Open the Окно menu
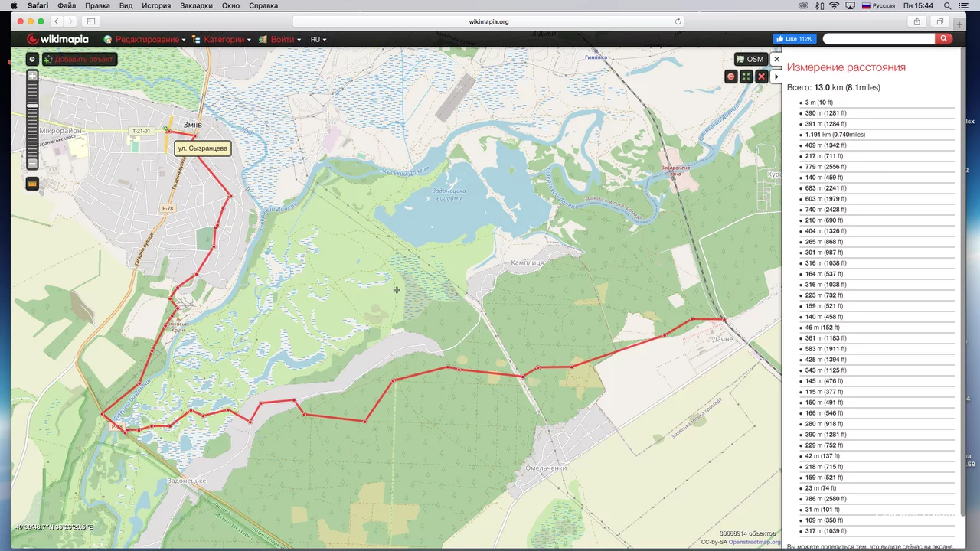980x551 pixels. pyautogui.click(x=230, y=5)
